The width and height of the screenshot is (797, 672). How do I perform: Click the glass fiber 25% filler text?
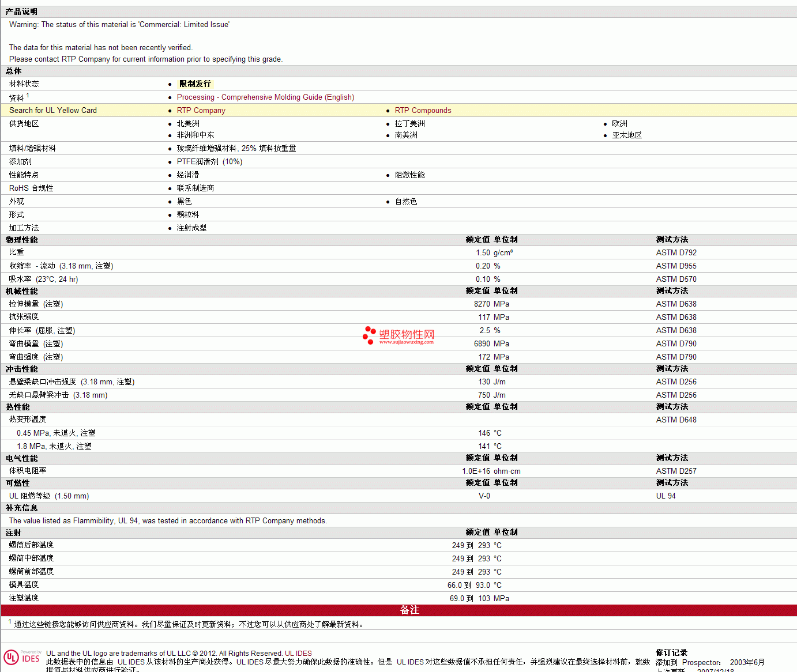[x=236, y=149]
